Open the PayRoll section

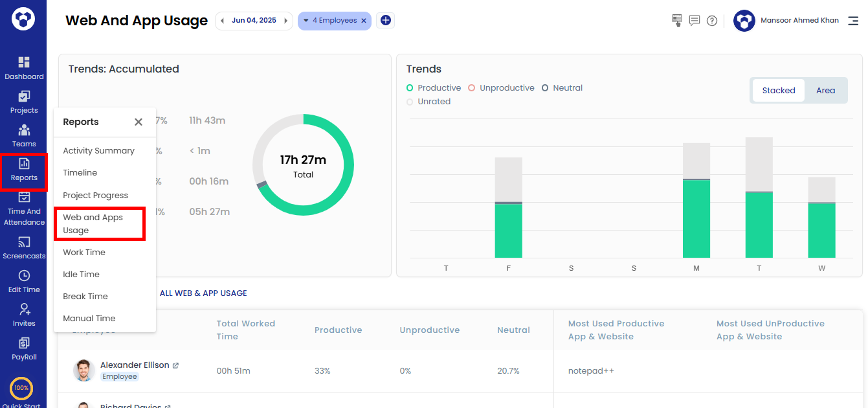point(24,348)
